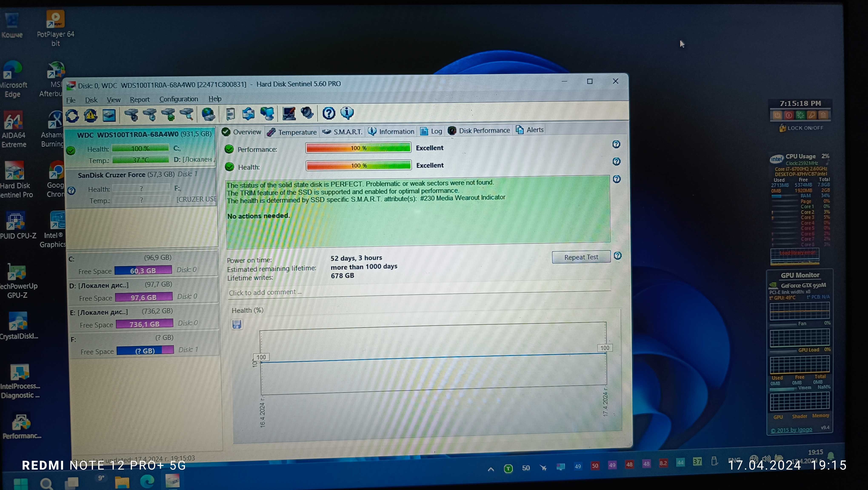Click the help icon beside status text box
Screen dimensions: 868x490
(x=617, y=179)
